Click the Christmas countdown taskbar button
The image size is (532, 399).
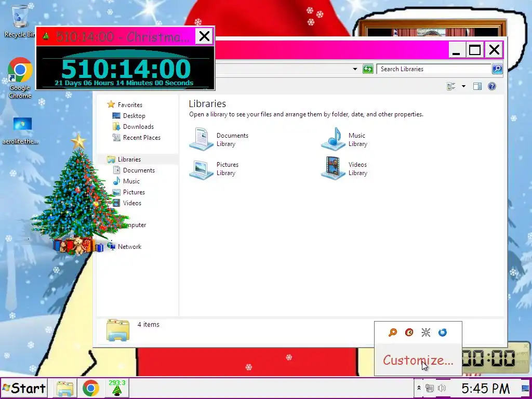pos(117,388)
